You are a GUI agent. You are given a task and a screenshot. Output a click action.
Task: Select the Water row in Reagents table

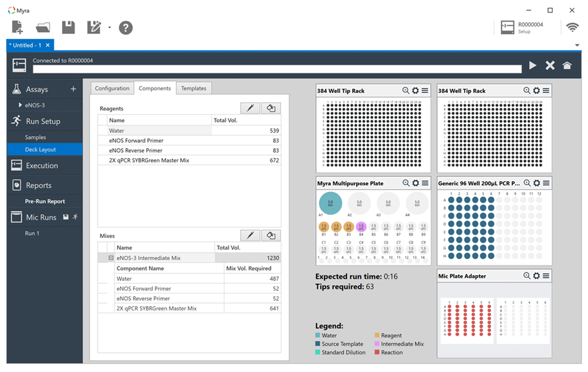(190, 130)
